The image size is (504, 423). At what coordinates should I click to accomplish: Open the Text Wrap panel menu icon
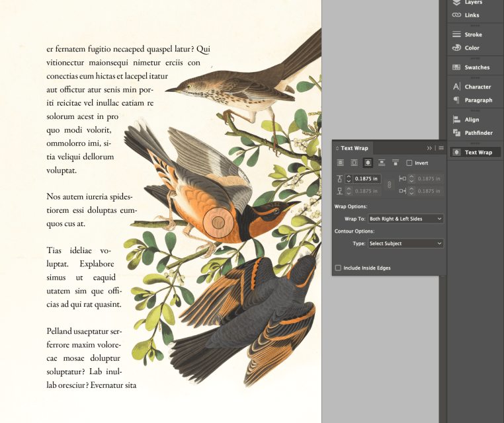[441, 148]
